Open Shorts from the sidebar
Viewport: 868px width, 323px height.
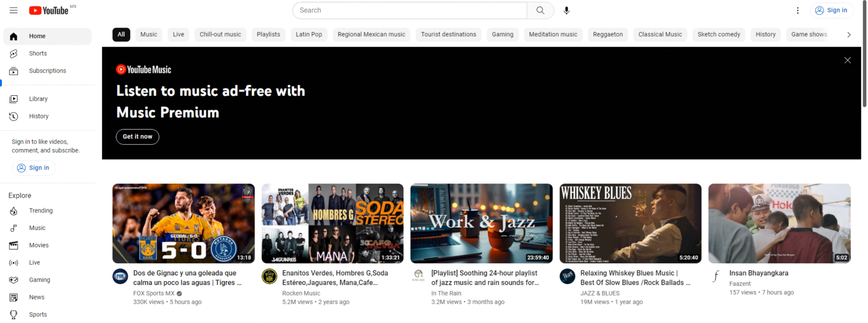[47, 53]
